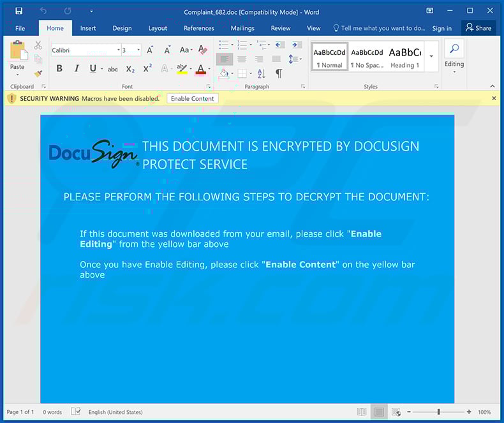Click Increase Indent icon
504x423 pixels.
297,45
